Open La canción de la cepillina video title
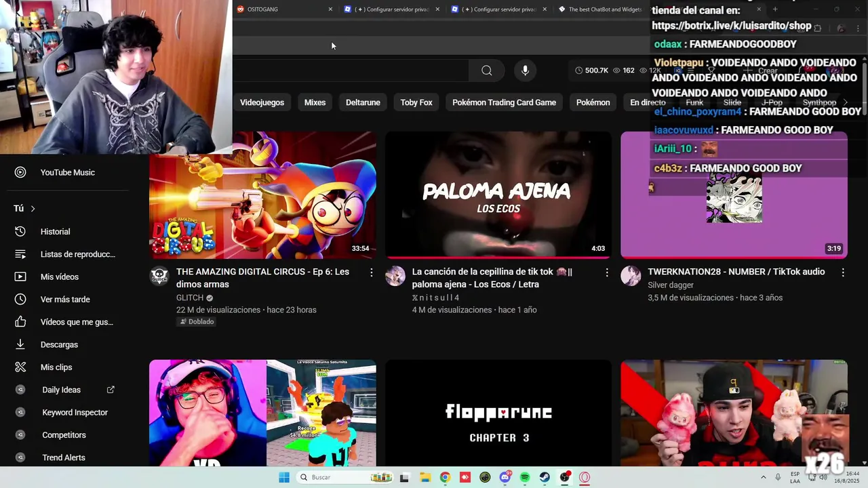This screenshot has width=868, height=488. coord(492,278)
